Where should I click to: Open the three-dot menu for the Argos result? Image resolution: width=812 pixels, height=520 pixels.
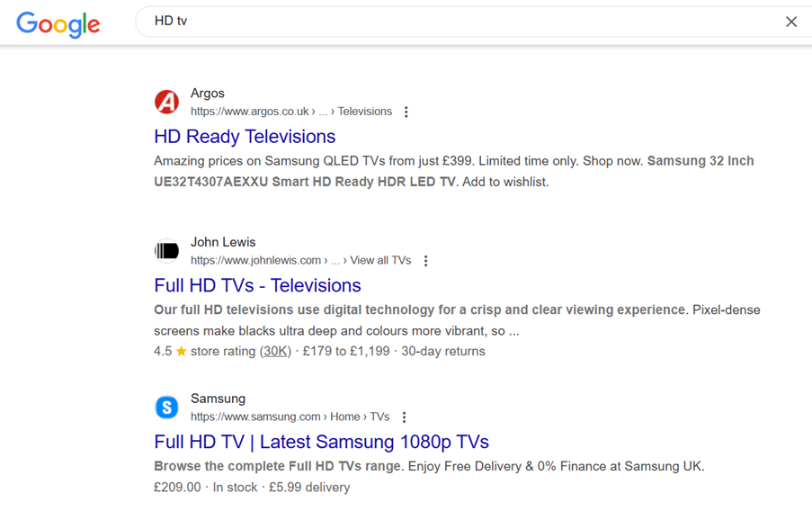(406, 112)
